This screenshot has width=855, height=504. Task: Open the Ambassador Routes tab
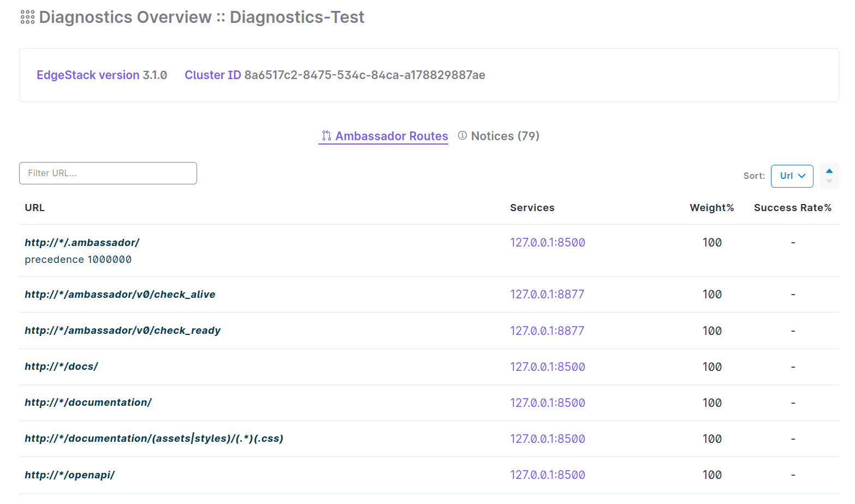coord(383,136)
